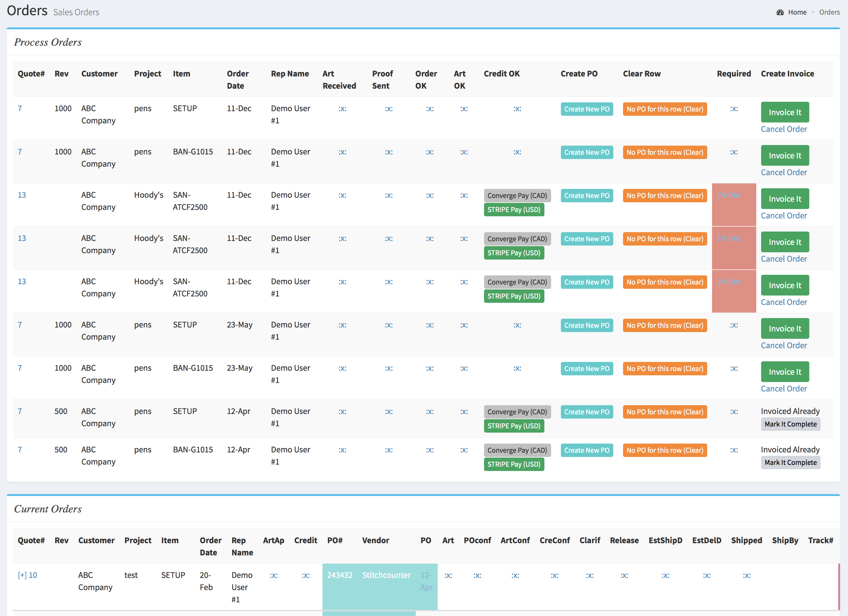
Task: Toggle ArtAp :x: for Current Orders quote 10
Action: point(274,575)
